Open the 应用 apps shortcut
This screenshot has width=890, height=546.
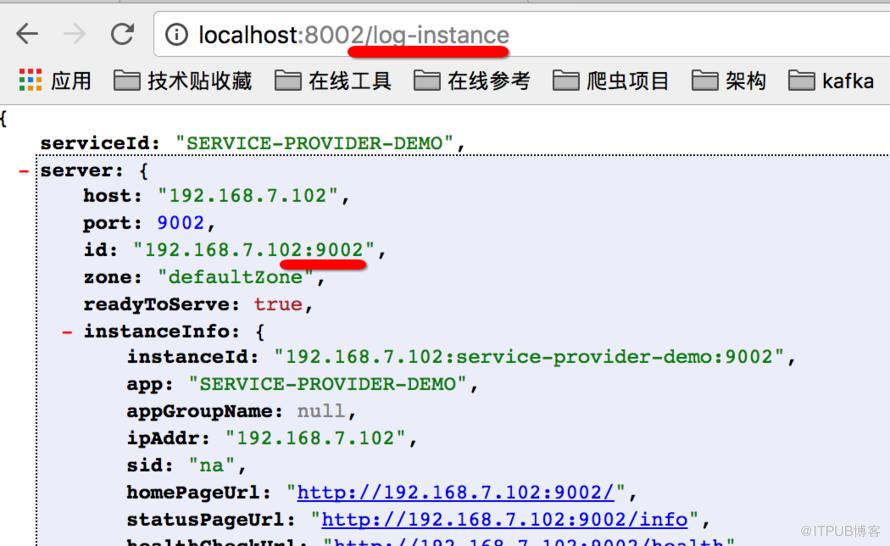55,81
